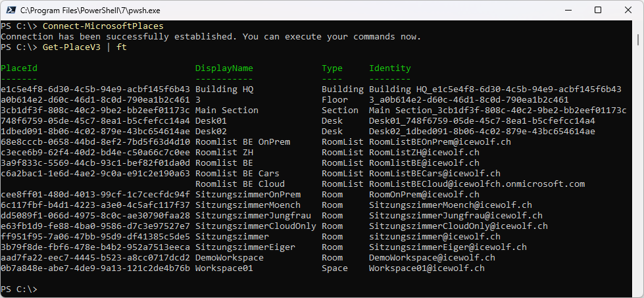Click Roomlist BE Cloud display name
The image size is (644, 298).
tap(240, 184)
